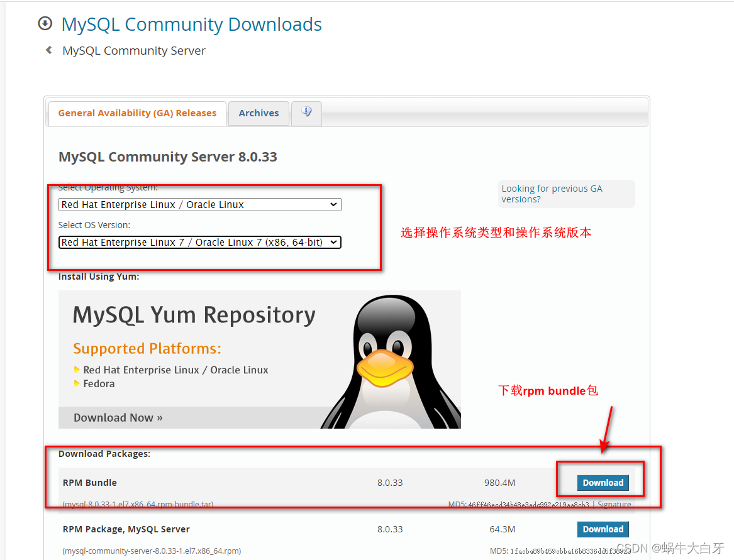Click the dropdown arrow on Select OS Version
Image resolution: width=734 pixels, height=560 pixels.
point(334,242)
